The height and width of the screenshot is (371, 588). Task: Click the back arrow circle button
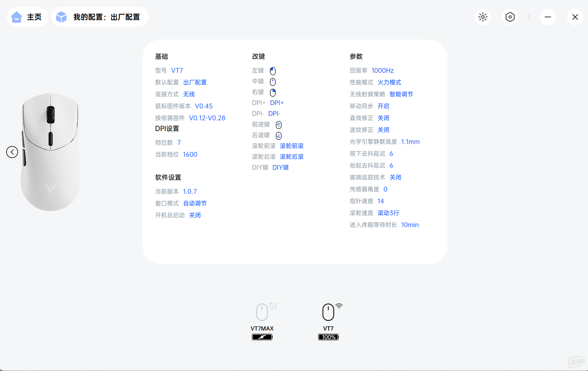point(12,152)
